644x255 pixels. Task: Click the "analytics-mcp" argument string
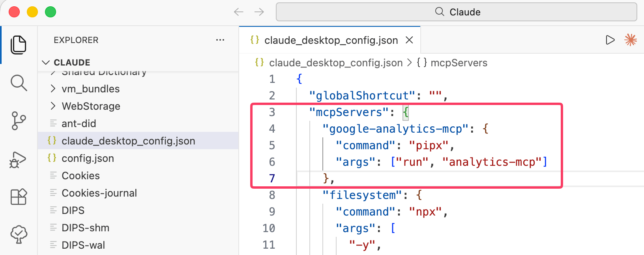[492, 162]
